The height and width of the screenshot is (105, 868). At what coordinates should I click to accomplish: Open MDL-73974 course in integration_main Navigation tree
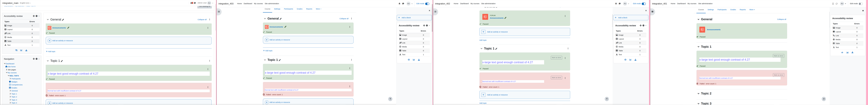(14, 76)
